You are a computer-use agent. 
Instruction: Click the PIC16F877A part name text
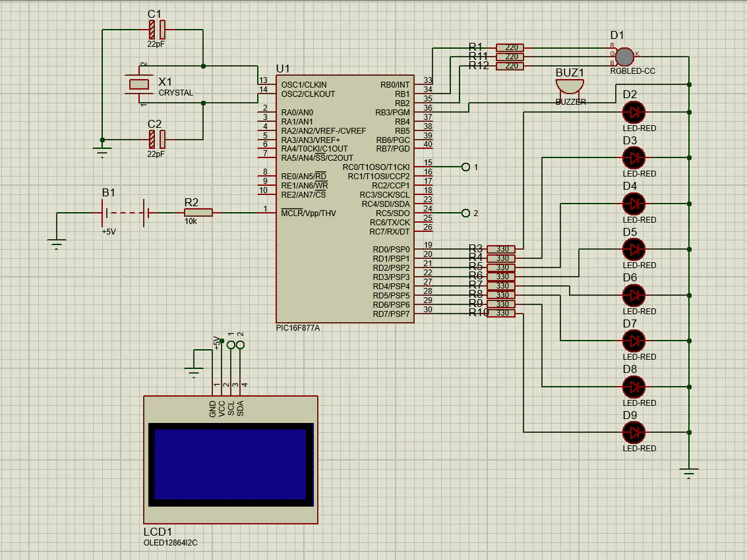[x=298, y=328]
